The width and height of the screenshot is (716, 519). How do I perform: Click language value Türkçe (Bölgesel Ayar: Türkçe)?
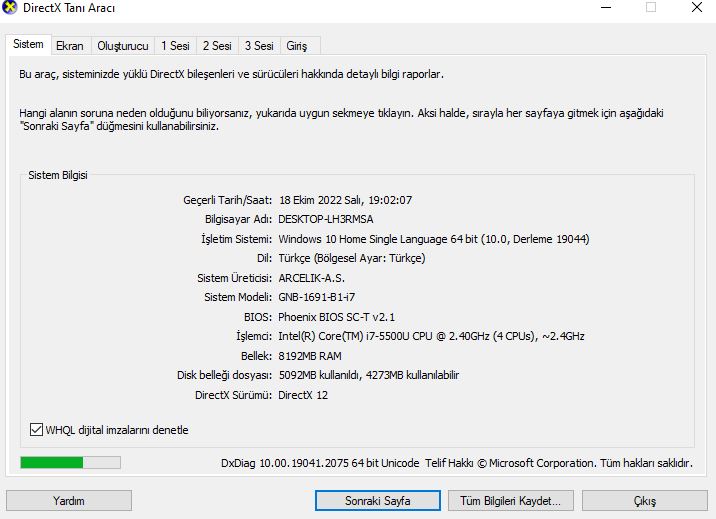click(x=352, y=258)
